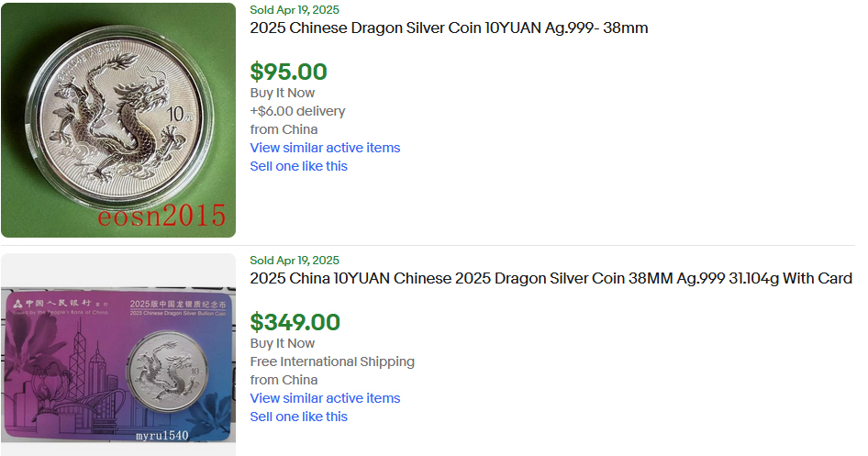The height and width of the screenshot is (456, 868).
Task: Click "Sell one like this" under the $349 coin
Action: point(298,417)
